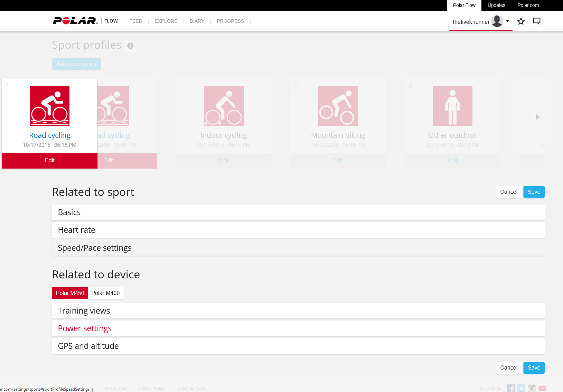Open the Other outdoor profile name
This screenshot has height=392, width=563.
(452, 135)
